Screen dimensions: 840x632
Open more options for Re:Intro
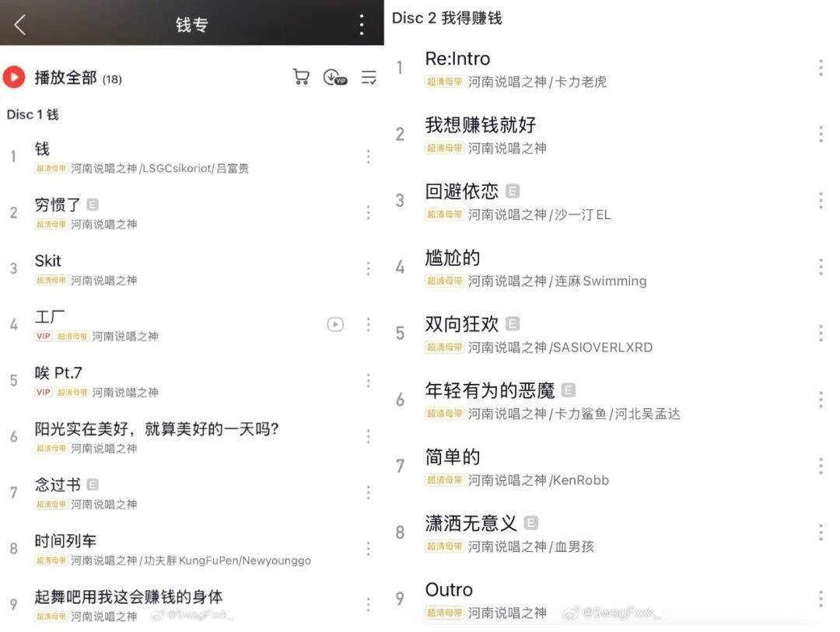(821, 68)
